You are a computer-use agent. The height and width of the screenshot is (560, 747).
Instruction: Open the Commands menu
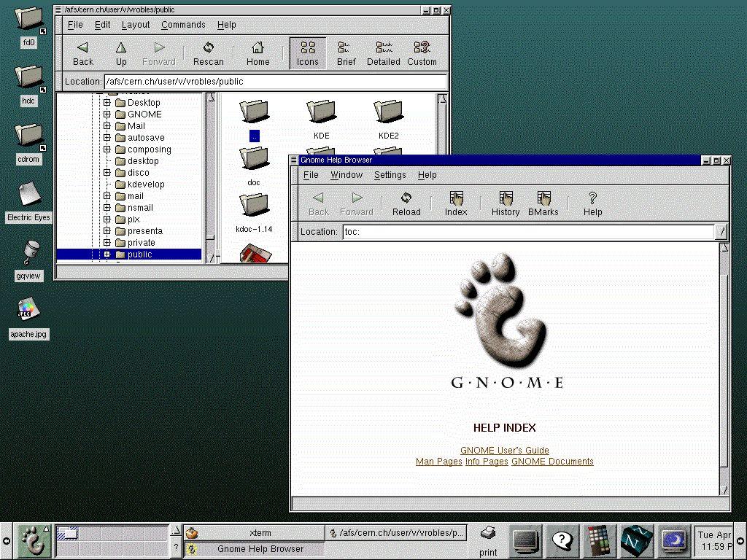[183, 25]
